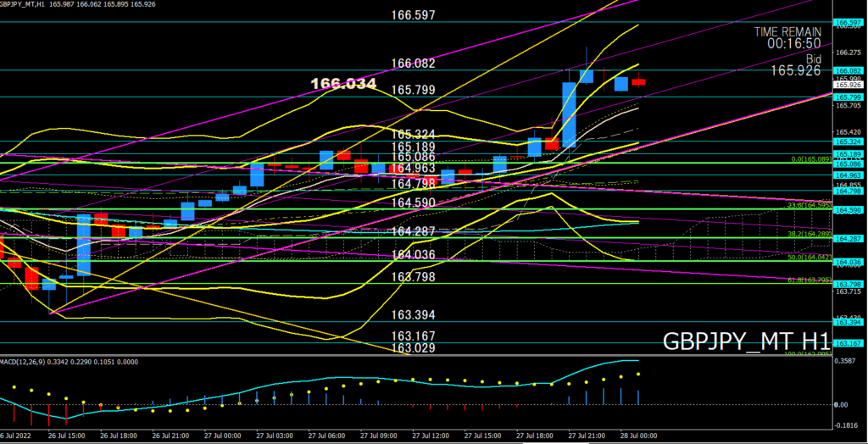Image resolution: width=868 pixels, height=444 pixels.
Task: Click the 27 Jul 03:00 time label
Action: tap(274, 436)
